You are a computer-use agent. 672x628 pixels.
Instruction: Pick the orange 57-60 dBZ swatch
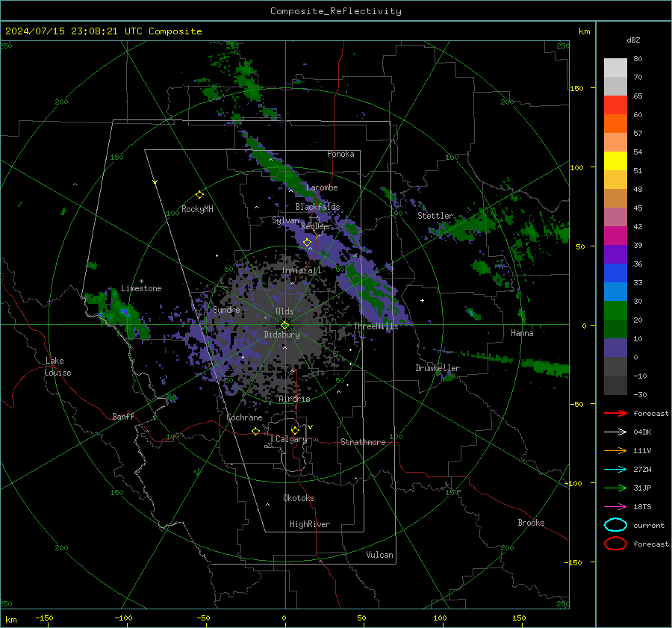(615, 124)
